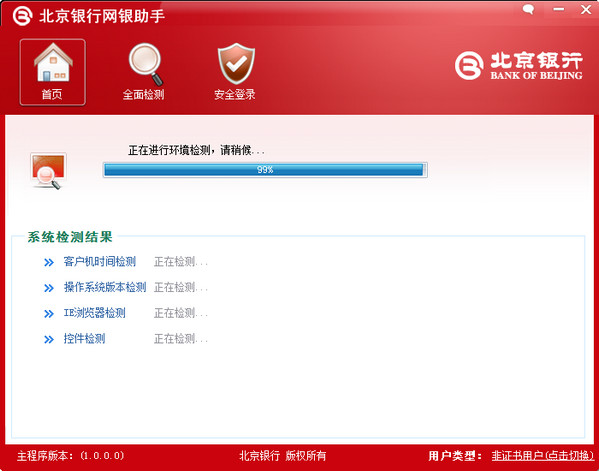Select the IE浏览器检测 item
Screen dimensions: 599x471
tap(94, 313)
